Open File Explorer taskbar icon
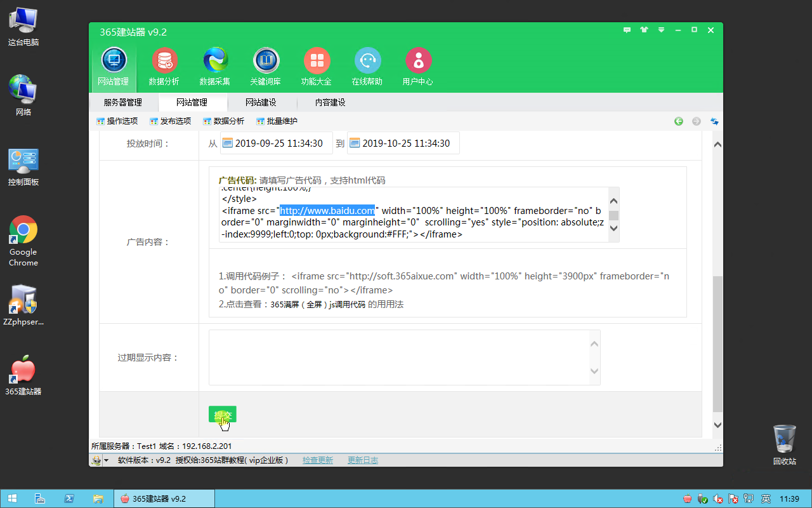812x508 pixels. point(98,498)
